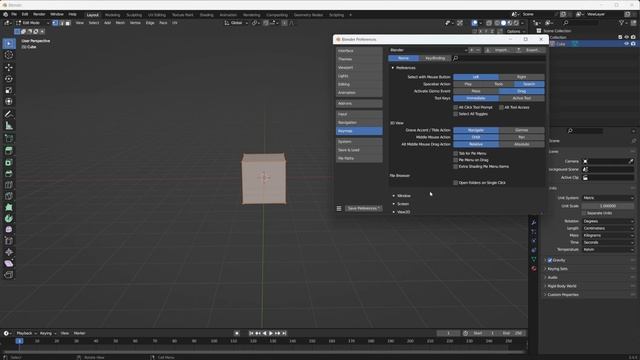Image resolution: width=640 pixels, height=360 pixels.
Task: Enable Extra Shading Pie Menu Items checkbox
Action: [456, 167]
